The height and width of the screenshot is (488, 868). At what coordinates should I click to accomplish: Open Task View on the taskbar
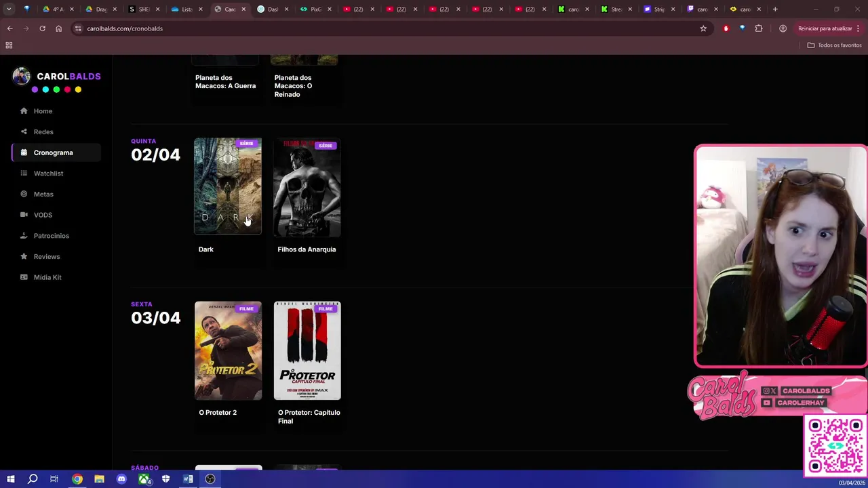pos(54,479)
